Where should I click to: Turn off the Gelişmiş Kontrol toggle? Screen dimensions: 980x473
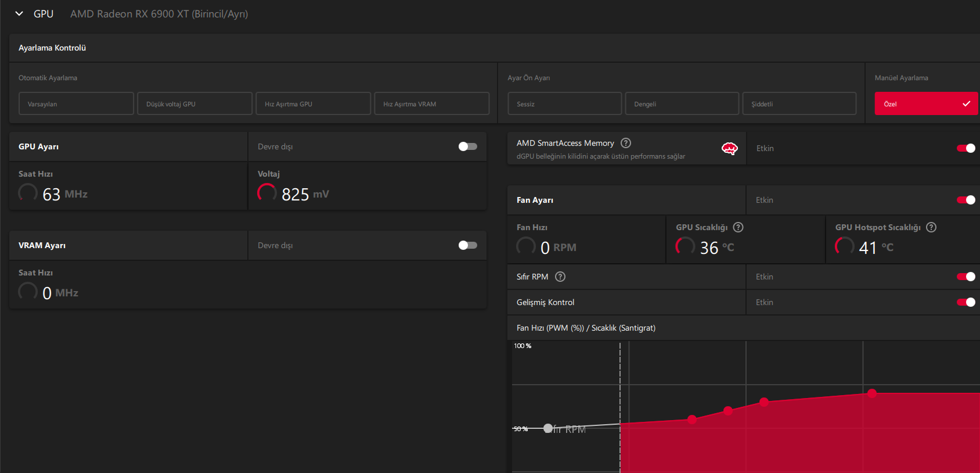pyautogui.click(x=965, y=302)
